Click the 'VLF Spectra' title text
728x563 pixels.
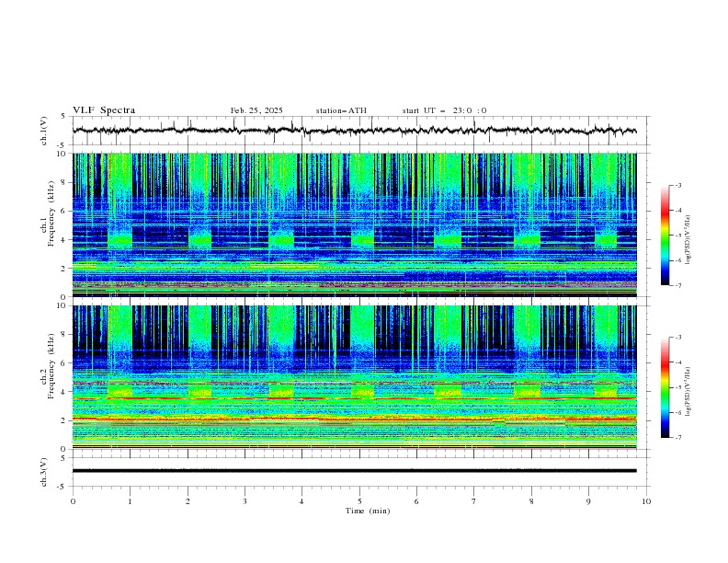104,110
